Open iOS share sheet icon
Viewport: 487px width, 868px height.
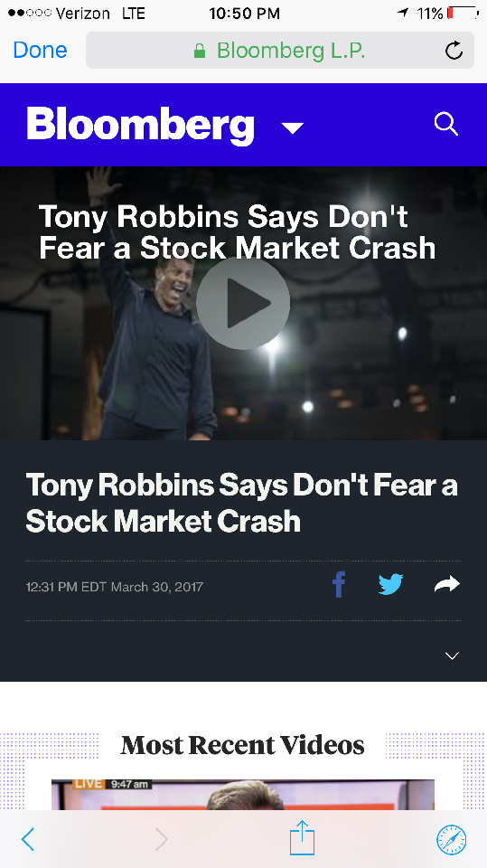pyautogui.click(x=302, y=837)
